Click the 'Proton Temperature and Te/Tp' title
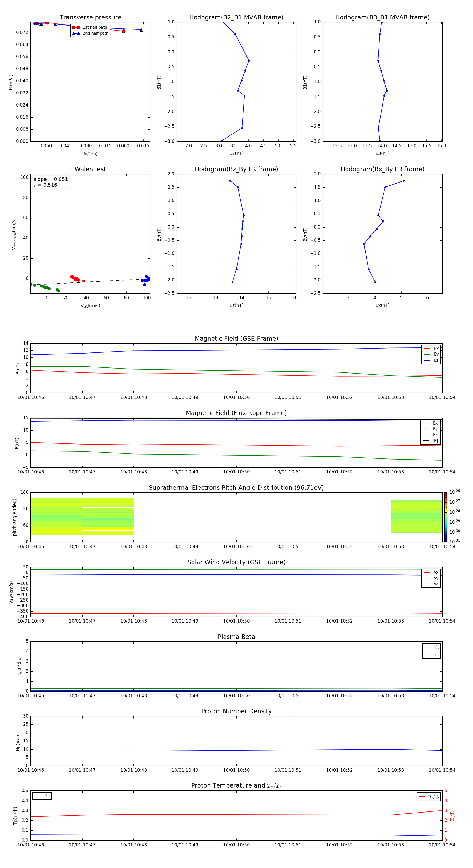 pyautogui.click(x=236, y=786)
